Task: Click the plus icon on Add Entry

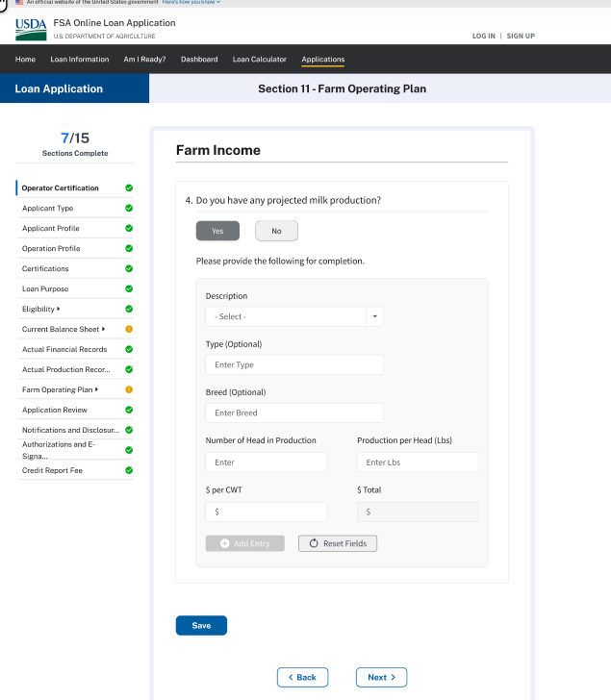Action: point(225,543)
